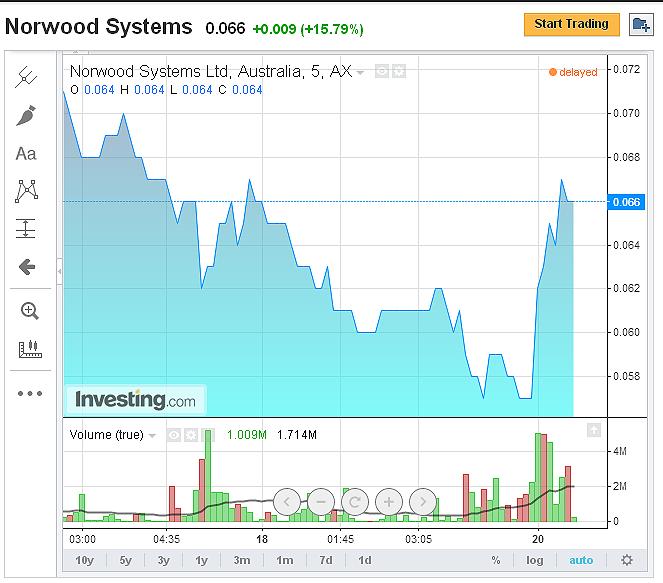Toggle percentage scale mode
Image resolution: width=663 pixels, height=583 pixels.
point(495,560)
